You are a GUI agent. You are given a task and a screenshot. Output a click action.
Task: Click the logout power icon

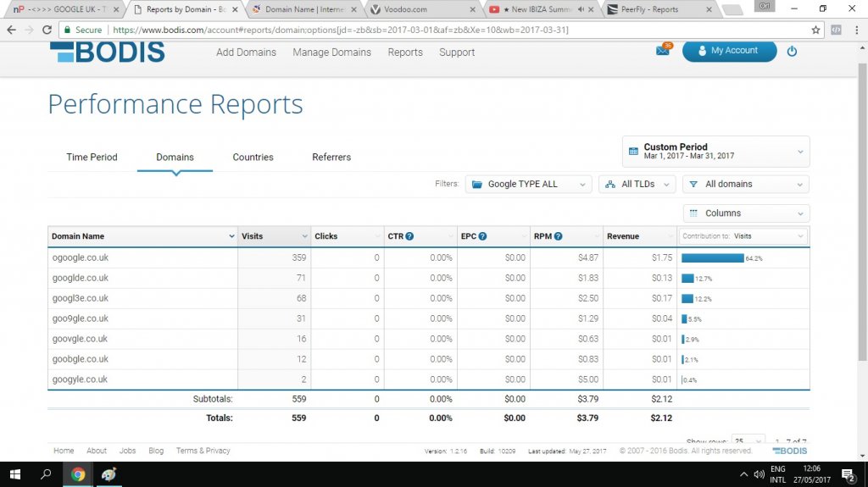(x=792, y=51)
